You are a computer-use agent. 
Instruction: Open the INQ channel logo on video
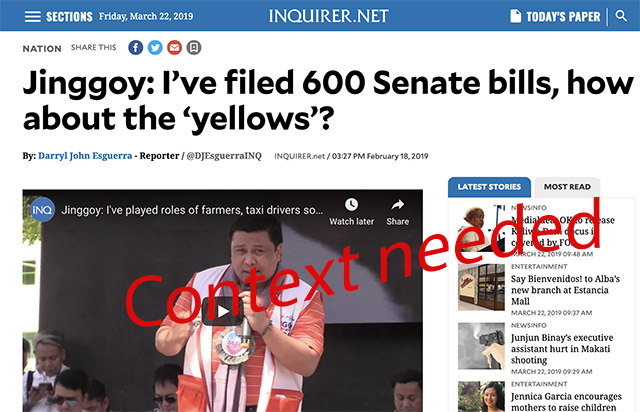click(x=42, y=209)
